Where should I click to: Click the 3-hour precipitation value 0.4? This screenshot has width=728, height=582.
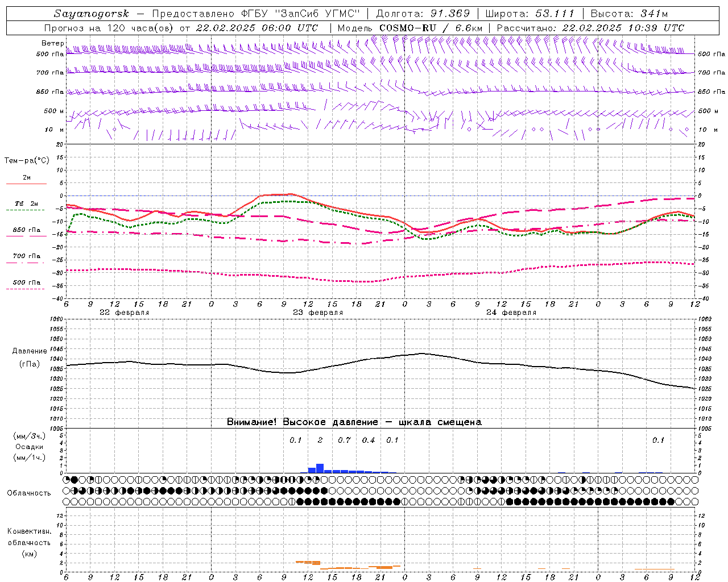369,440
